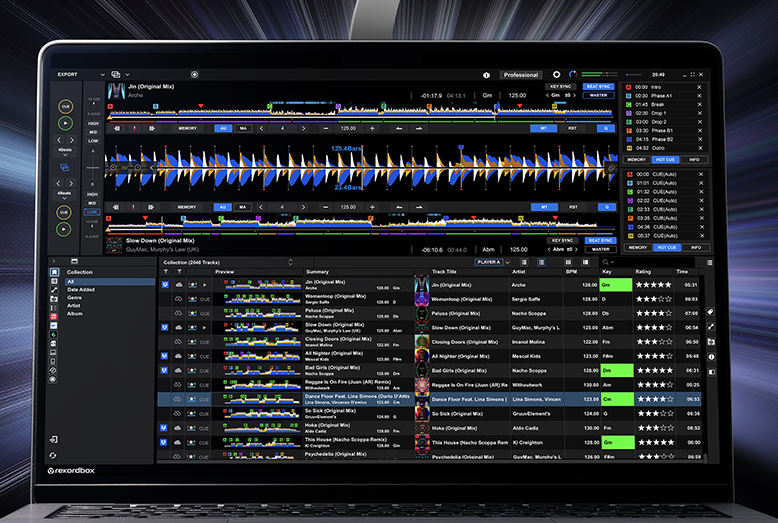Screen dimensions: 778x523
Task: Delete the Break hot cue at 01:45
Action: 700,105
